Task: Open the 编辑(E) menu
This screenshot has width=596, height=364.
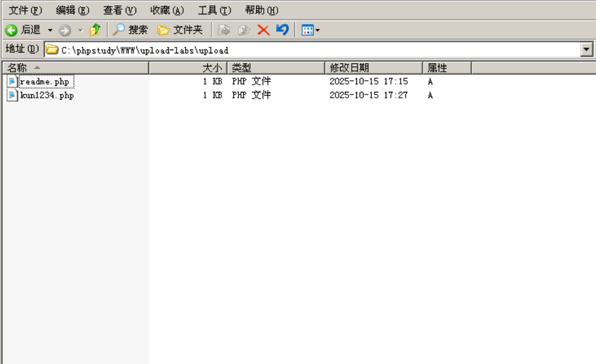Action: pos(72,10)
